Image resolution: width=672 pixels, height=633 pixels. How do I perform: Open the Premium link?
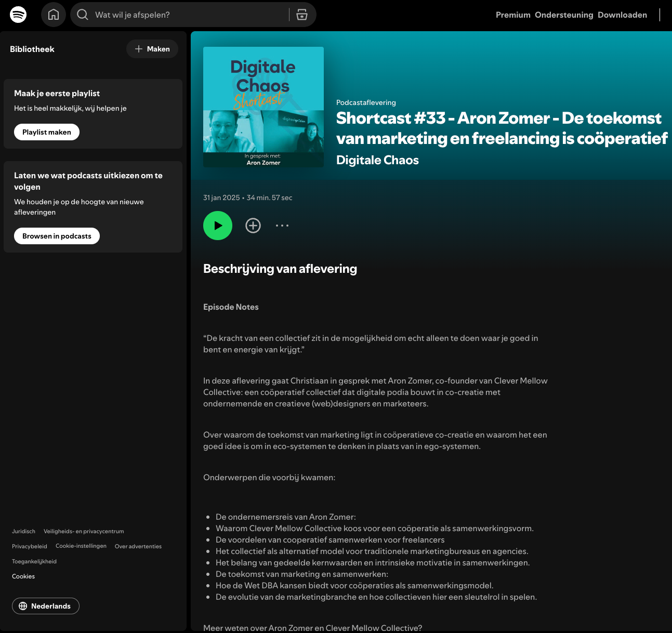(x=513, y=15)
